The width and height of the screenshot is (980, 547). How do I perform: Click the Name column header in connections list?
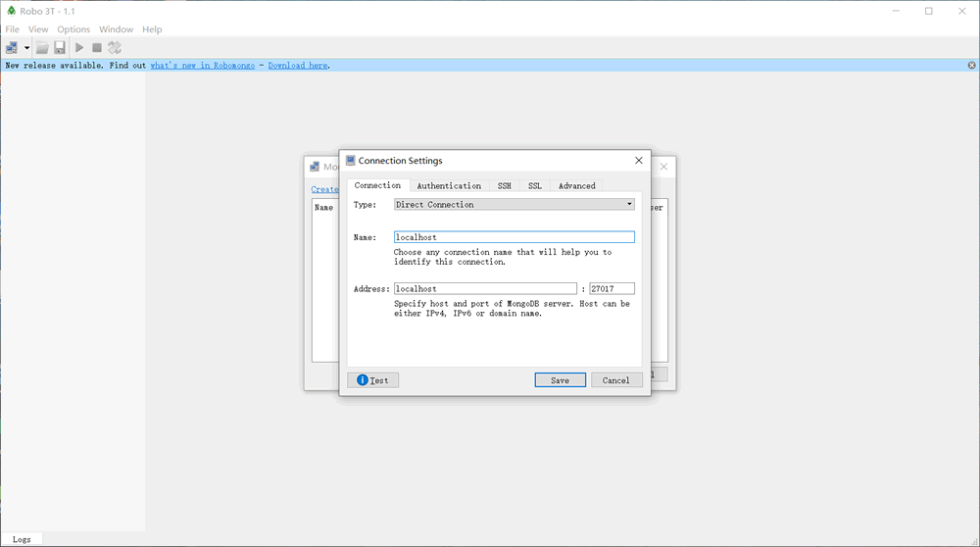pyautogui.click(x=323, y=208)
